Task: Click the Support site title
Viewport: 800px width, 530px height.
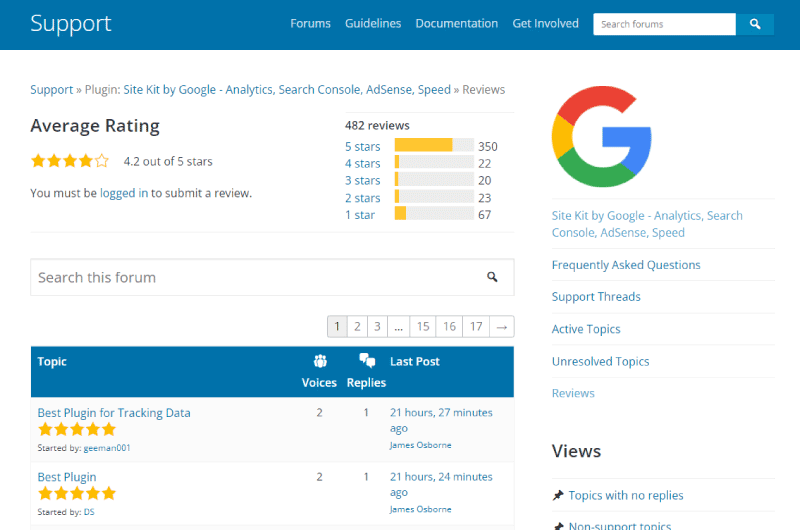Action: (x=70, y=23)
